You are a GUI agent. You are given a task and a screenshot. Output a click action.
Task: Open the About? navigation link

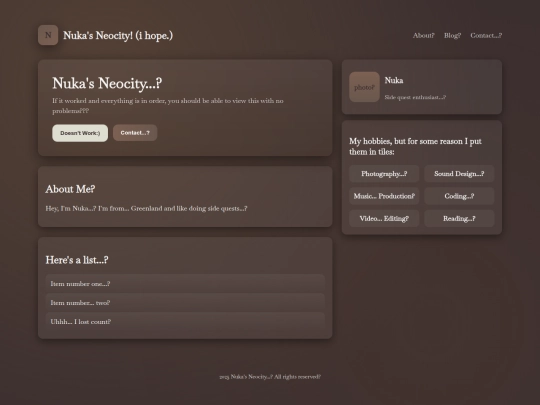[x=424, y=35]
